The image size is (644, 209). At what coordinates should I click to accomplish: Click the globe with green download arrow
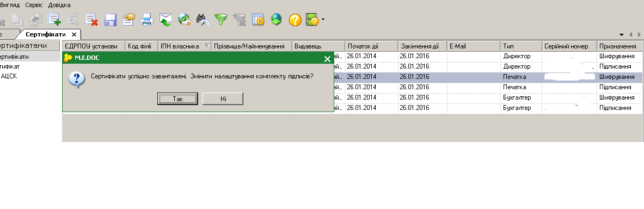pos(277,19)
